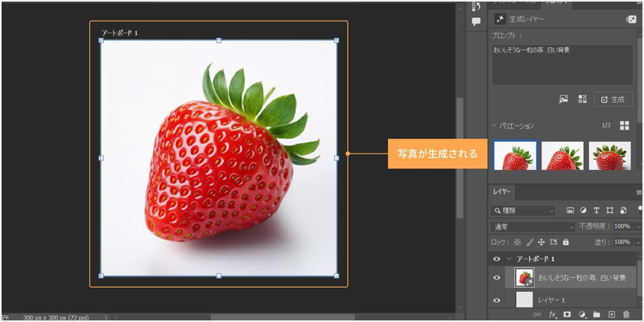Create a new group folder icon

[597, 314]
